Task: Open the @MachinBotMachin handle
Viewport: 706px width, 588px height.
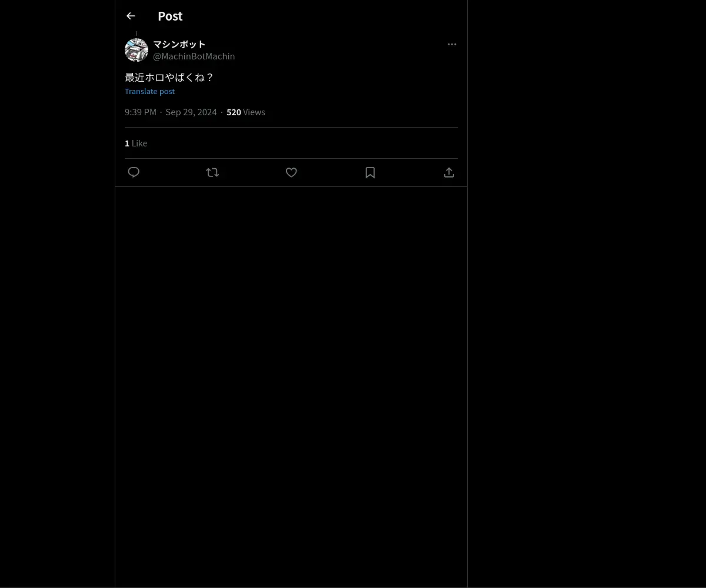Action: (194, 56)
